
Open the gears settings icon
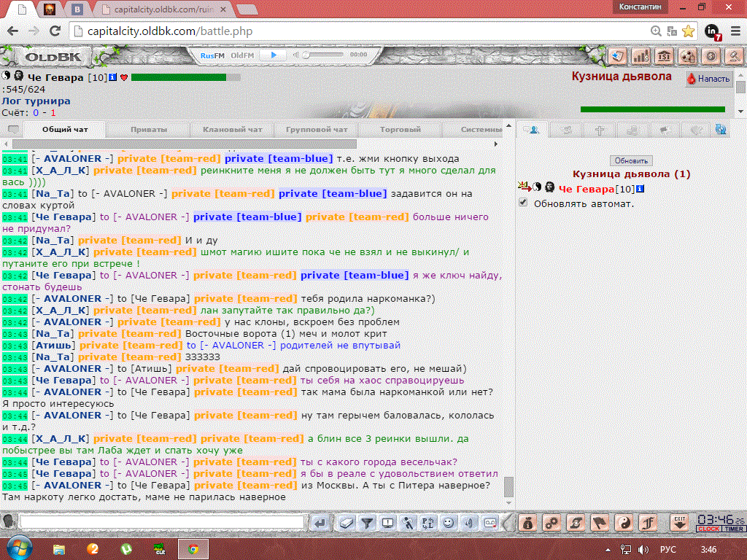(551, 523)
